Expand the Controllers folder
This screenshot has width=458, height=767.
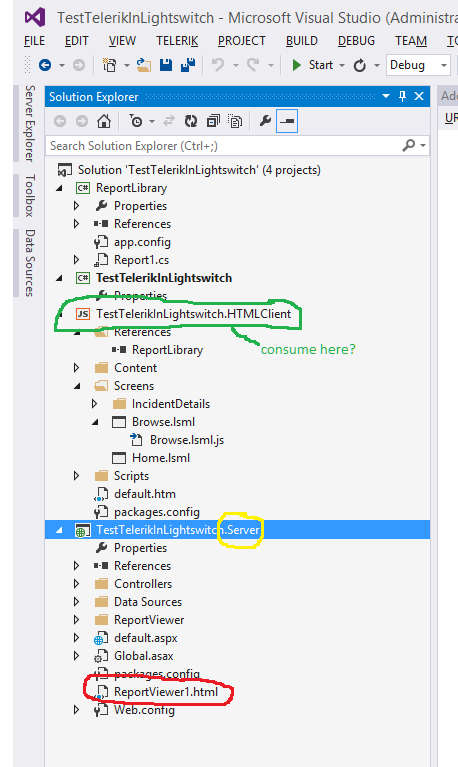pos(77,584)
